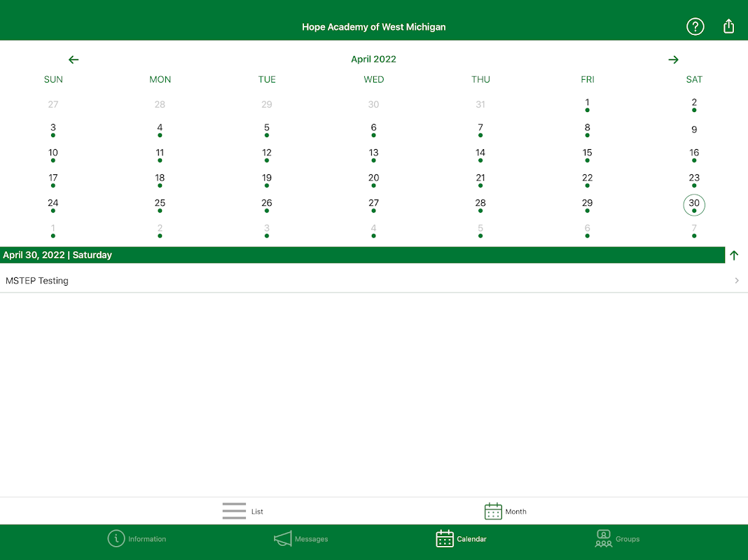Select April 24 on the calendar
This screenshot has height=560, width=748.
pyautogui.click(x=53, y=205)
